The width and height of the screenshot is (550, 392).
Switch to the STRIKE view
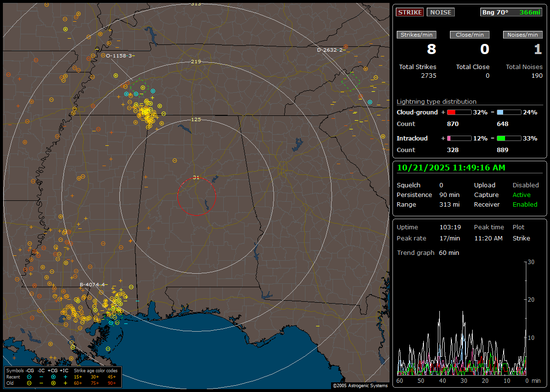[410, 12]
